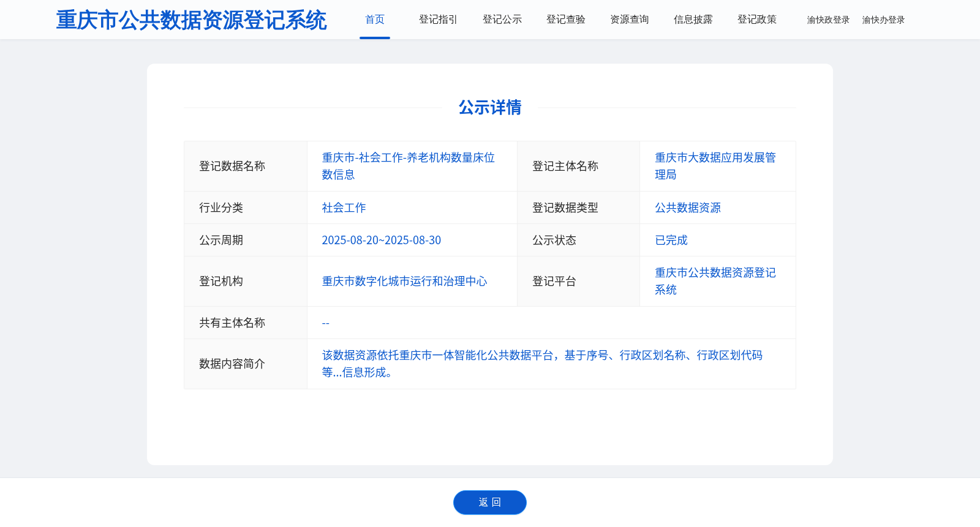
Task: Select the value 重庆市数字化城市运行和治理中心
Action: pos(404,282)
